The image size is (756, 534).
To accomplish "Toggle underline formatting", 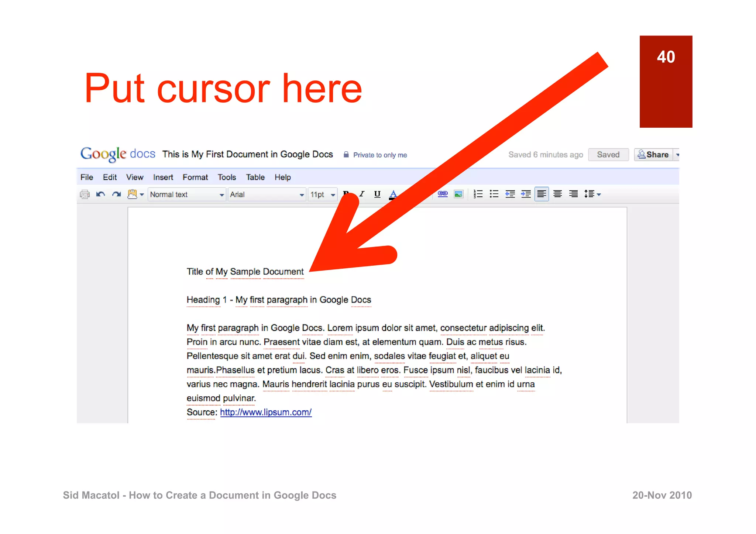I will (377, 194).
